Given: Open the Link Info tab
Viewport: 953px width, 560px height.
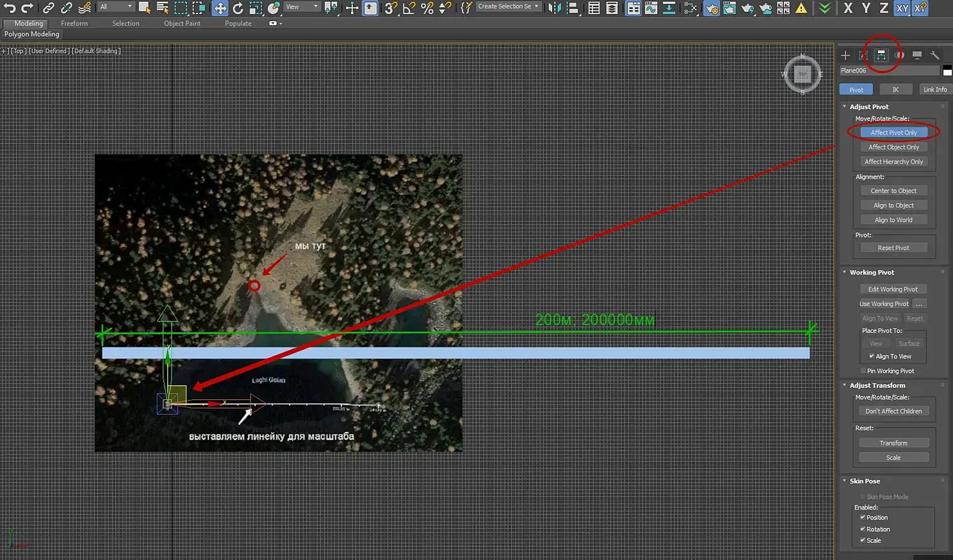Looking at the screenshot, I should 934,90.
